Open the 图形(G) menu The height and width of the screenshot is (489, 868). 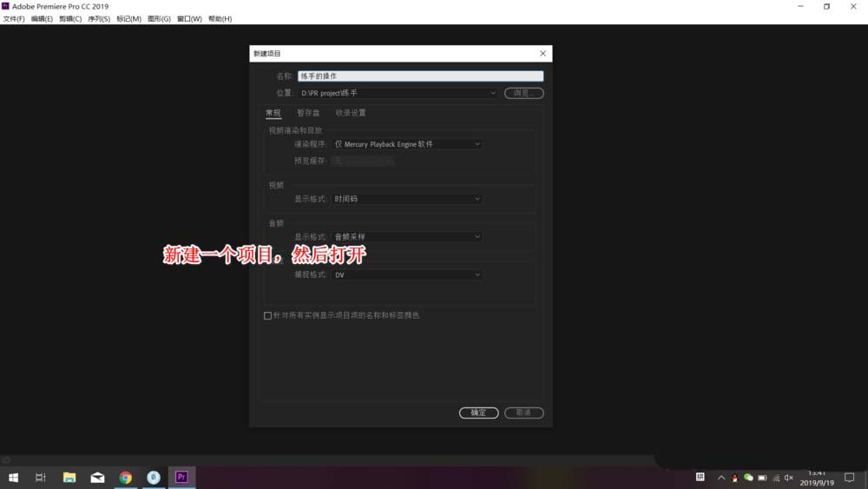(159, 19)
